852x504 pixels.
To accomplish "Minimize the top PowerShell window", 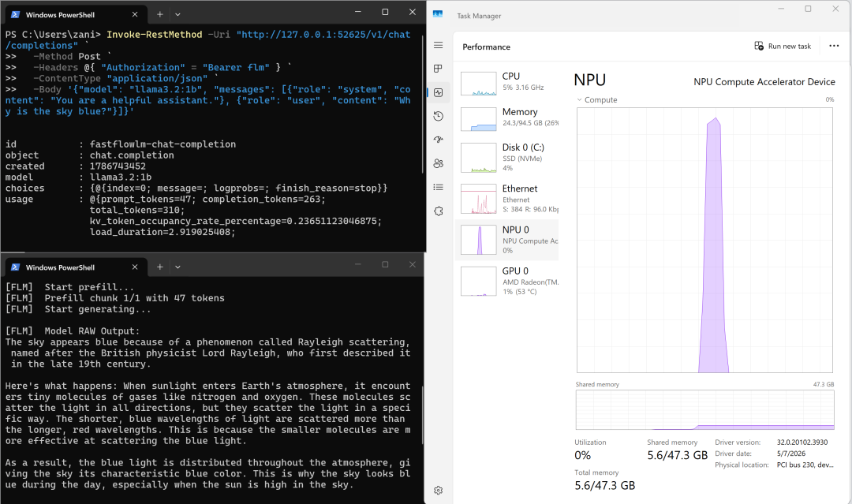I will pyautogui.click(x=357, y=12).
